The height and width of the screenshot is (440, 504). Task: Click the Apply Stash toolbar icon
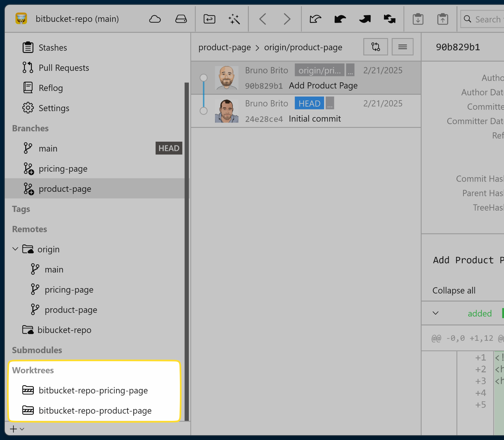point(442,19)
